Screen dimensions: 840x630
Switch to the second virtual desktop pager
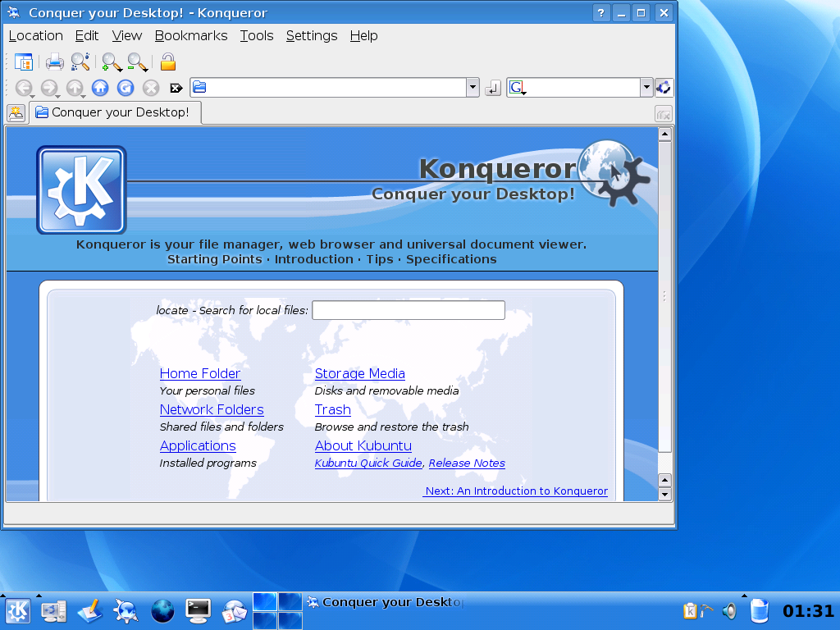pyautogui.click(x=290, y=601)
